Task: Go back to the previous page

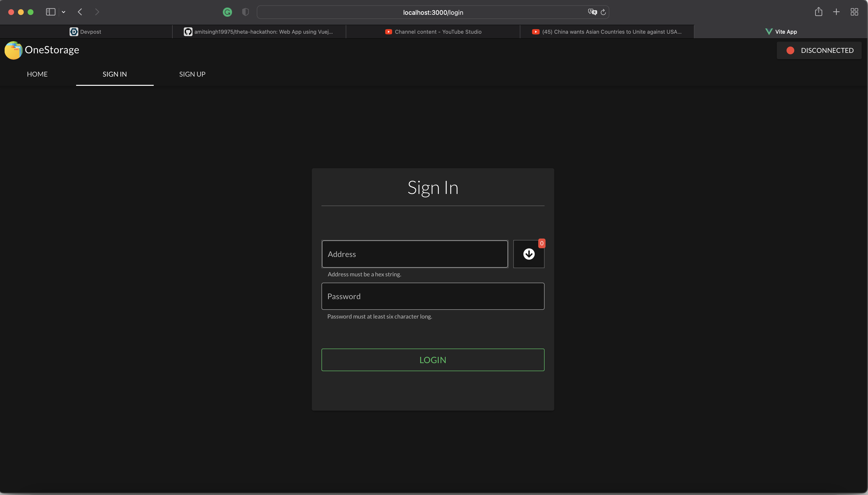Action: 80,12
